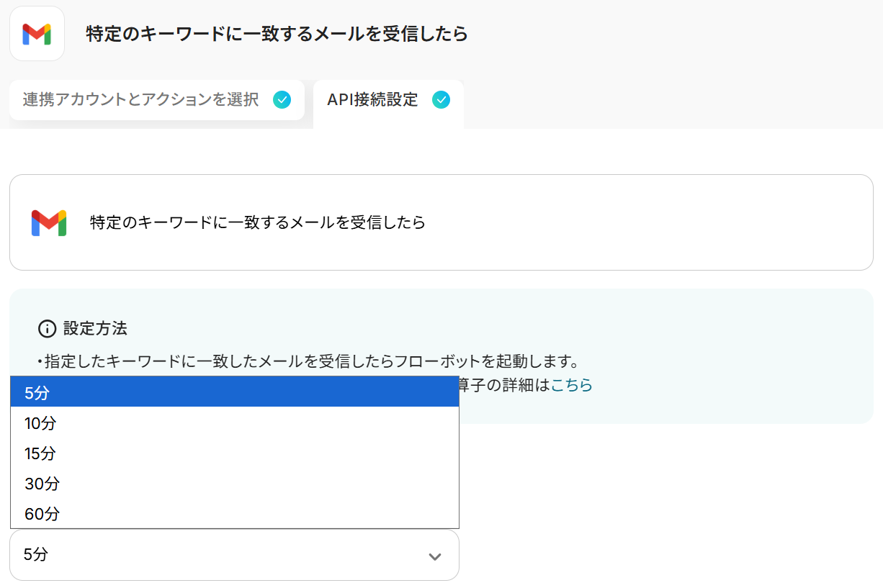Click the 5分 interval select box
This screenshot has width=883, height=588.
pos(216,555)
